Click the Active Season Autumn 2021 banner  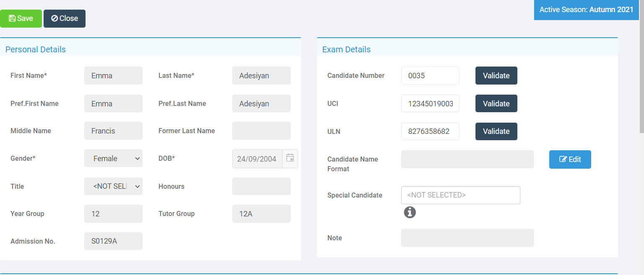pyautogui.click(x=586, y=10)
